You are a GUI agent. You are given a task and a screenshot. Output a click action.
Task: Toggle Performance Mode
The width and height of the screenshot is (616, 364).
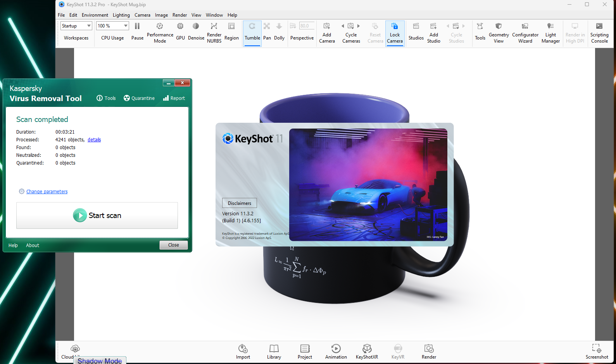click(160, 33)
